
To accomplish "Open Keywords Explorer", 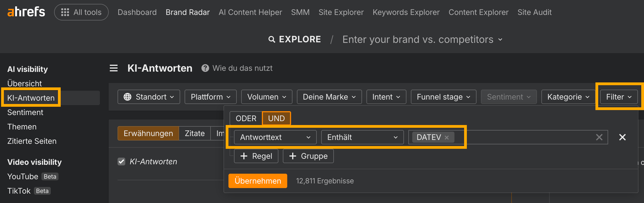I will [x=406, y=12].
